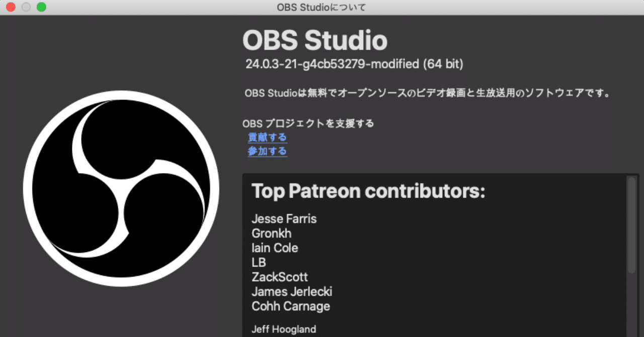Click the window title OBS Studioについて

click(x=321, y=8)
